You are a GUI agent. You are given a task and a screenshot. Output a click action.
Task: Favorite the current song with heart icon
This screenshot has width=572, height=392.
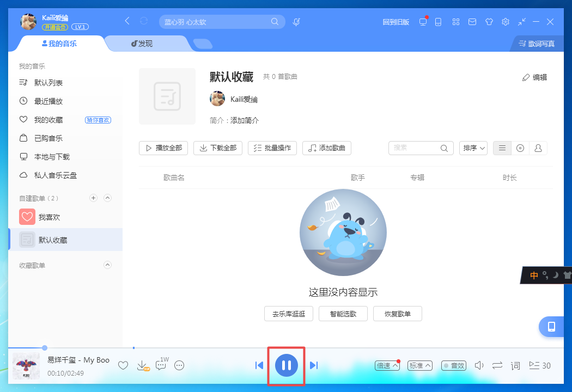[x=123, y=365]
